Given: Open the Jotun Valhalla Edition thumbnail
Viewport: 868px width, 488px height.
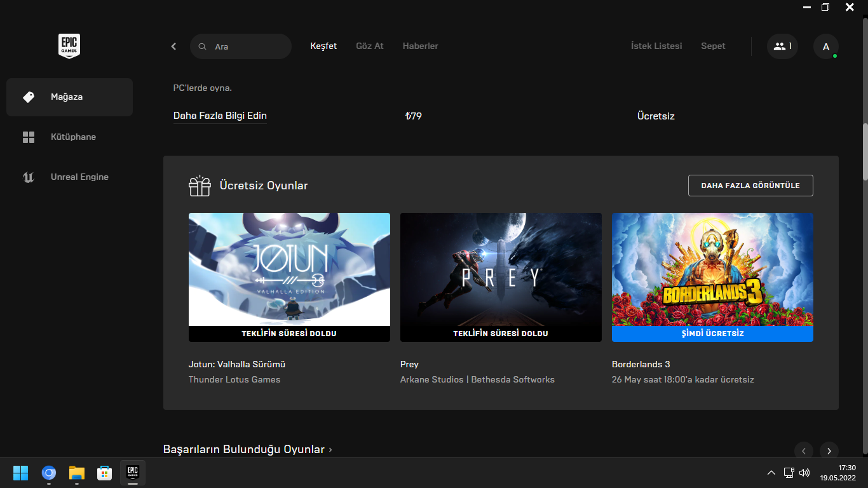Looking at the screenshot, I should point(289,277).
